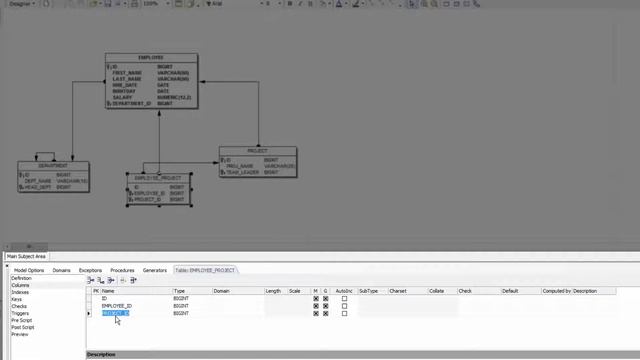Open the Model Options tab
Viewport: 640px width, 360px height.
point(29,270)
